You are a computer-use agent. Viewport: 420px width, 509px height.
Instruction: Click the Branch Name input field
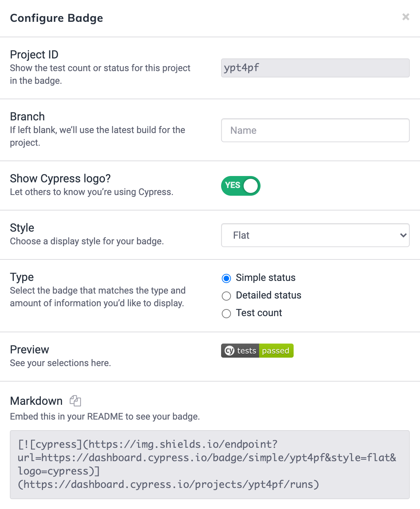(315, 130)
